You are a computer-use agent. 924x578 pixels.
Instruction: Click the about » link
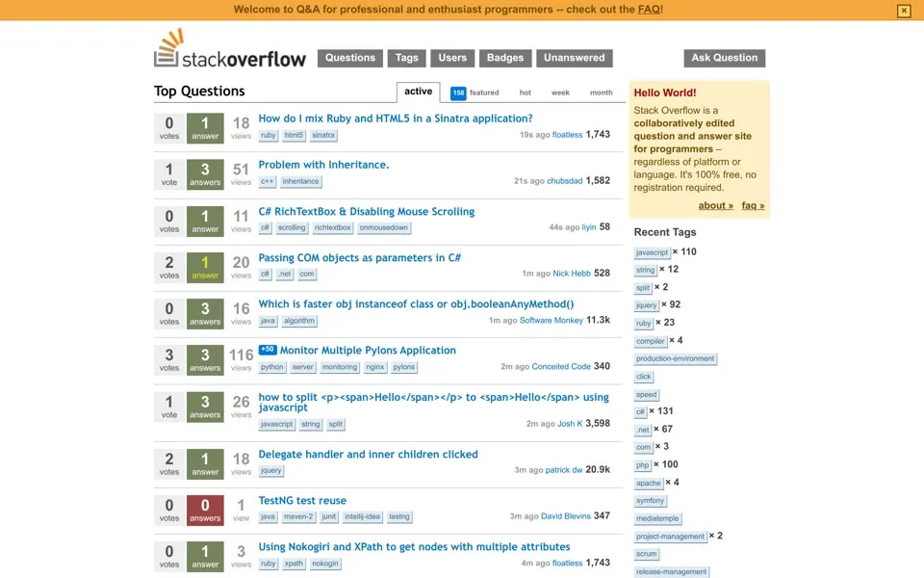[x=715, y=206]
